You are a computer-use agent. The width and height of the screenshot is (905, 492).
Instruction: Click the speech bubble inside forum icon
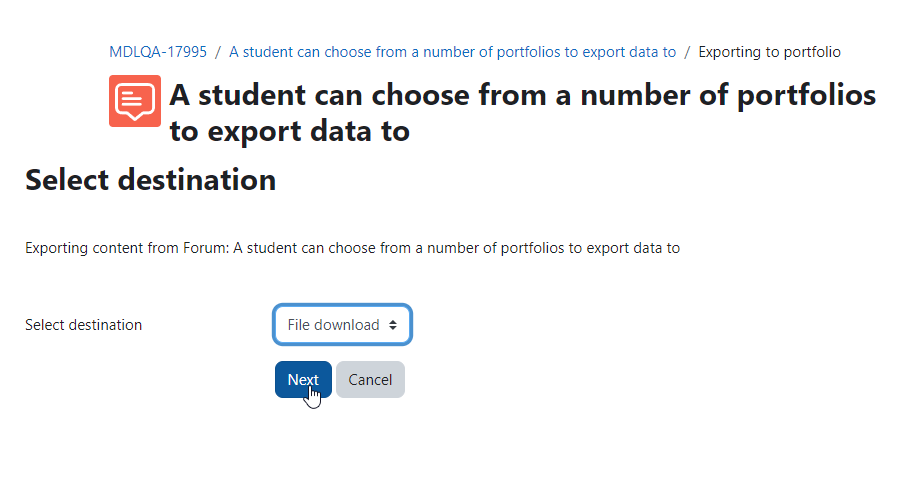click(x=135, y=102)
